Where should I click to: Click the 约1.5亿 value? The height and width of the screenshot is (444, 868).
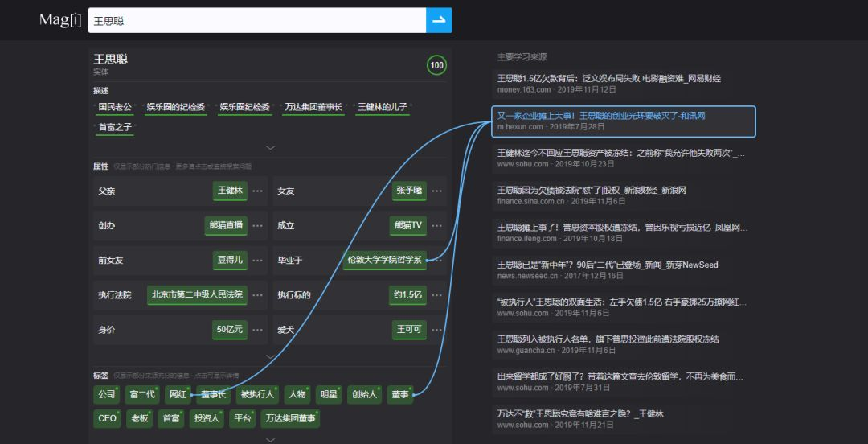408,295
